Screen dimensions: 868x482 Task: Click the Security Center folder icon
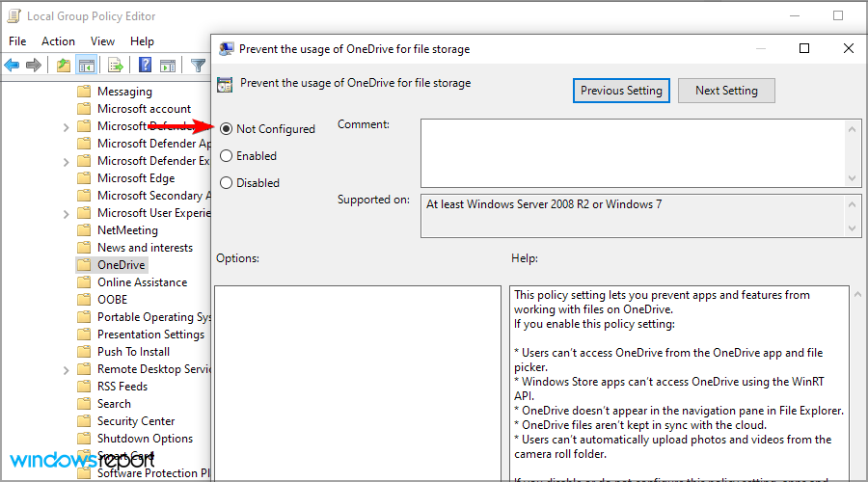[x=84, y=421]
